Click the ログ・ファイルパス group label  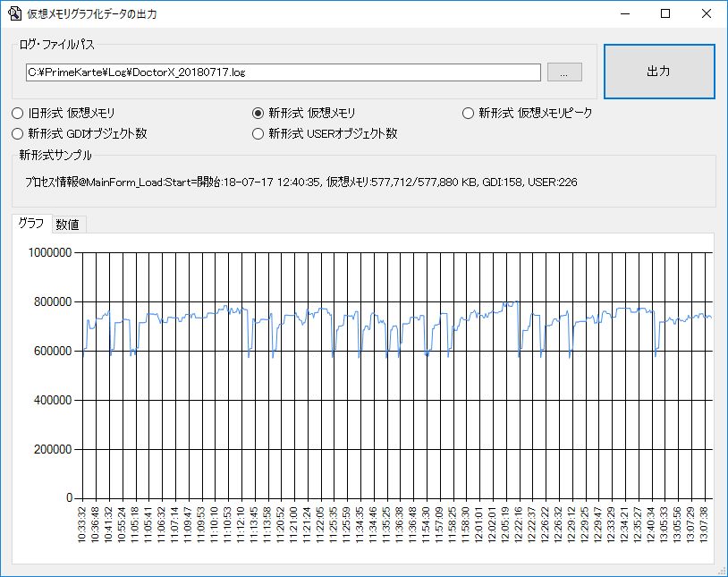[x=56, y=45]
